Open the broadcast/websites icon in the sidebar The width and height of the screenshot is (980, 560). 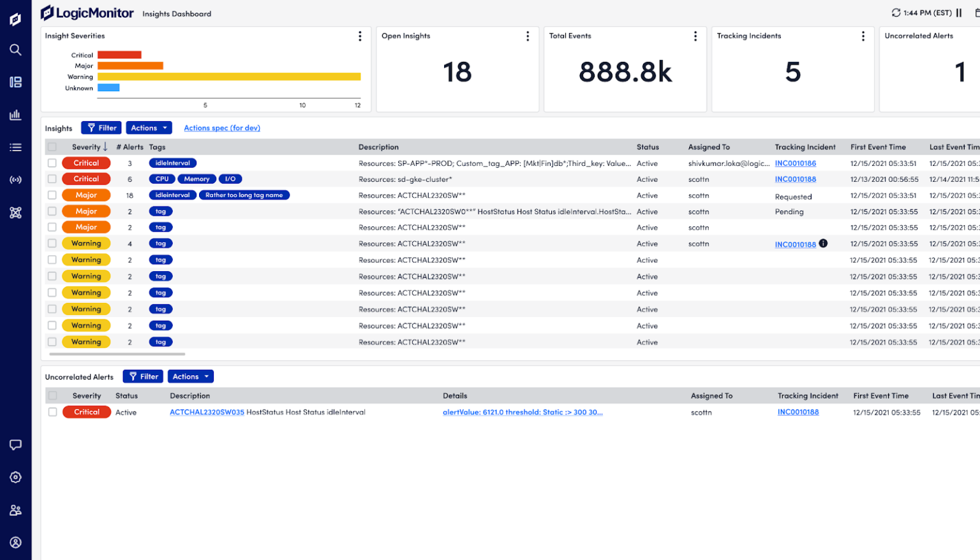(15, 179)
